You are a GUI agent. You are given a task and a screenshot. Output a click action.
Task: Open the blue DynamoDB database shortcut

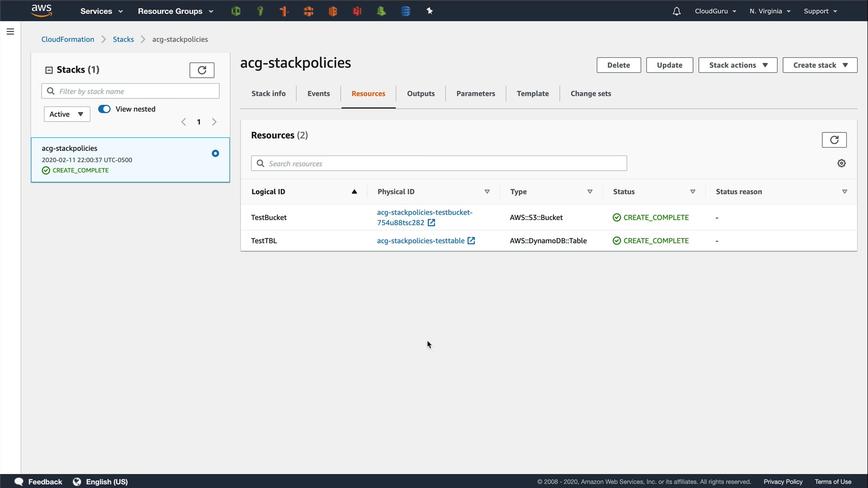coord(406,11)
